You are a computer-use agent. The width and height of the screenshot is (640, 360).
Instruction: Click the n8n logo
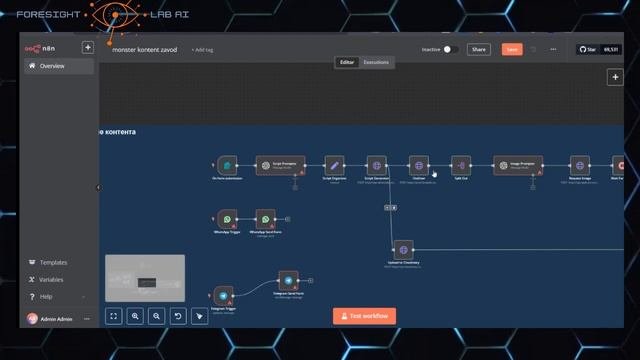tap(40, 49)
